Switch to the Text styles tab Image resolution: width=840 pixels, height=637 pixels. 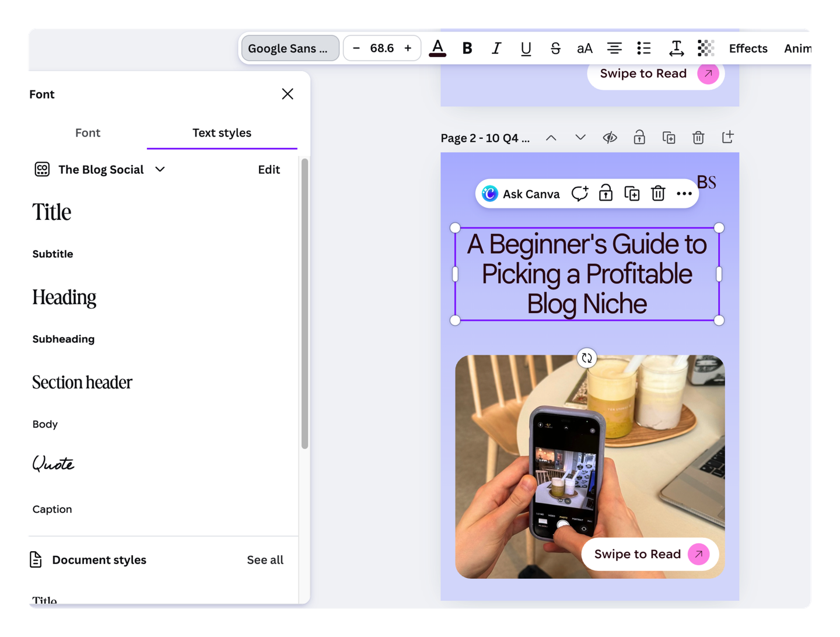tap(222, 133)
